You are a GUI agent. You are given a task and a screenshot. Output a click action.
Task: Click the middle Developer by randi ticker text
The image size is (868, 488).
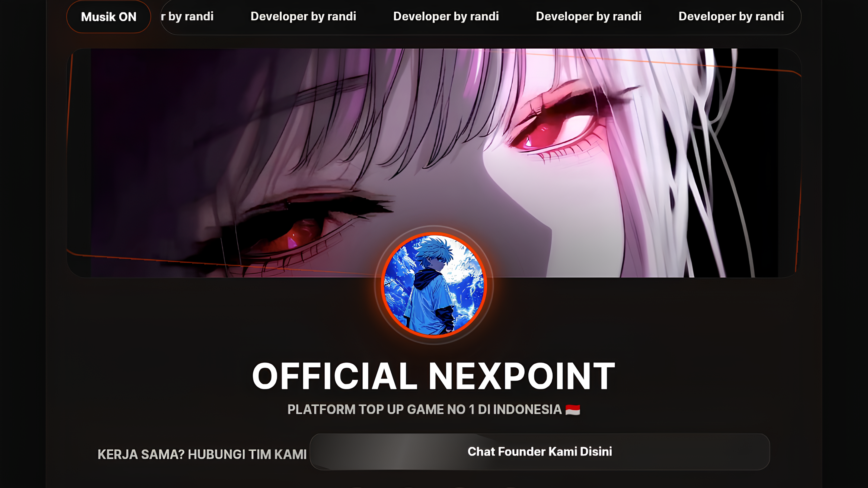(x=446, y=16)
